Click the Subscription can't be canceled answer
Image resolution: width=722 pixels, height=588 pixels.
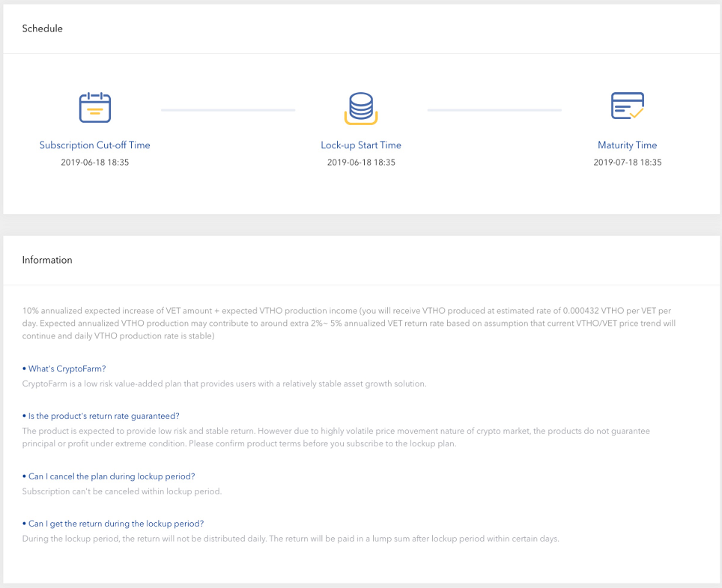click(122, 491)
